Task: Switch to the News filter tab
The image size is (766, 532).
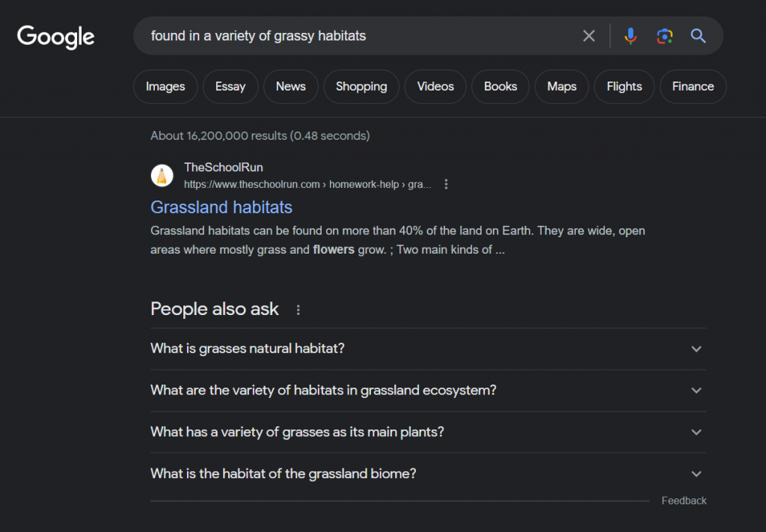Action: point(291,87)
